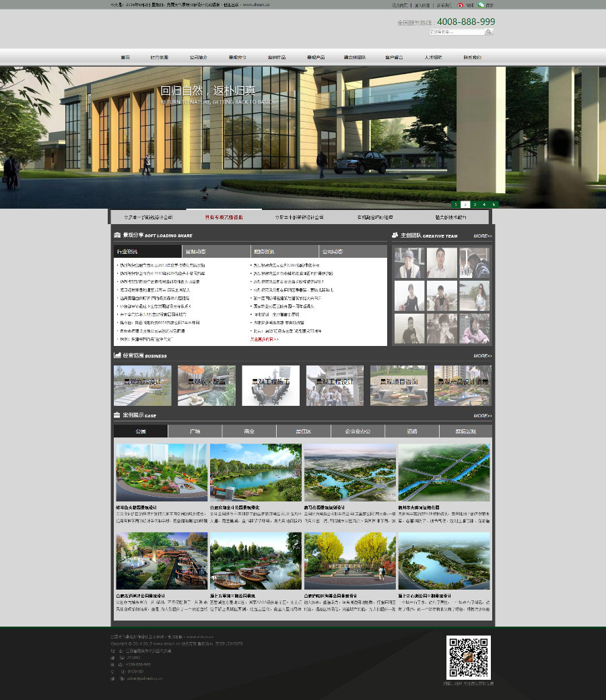
Task: Open 合肥东湖公园 lake case image
Action: [256, 473]
